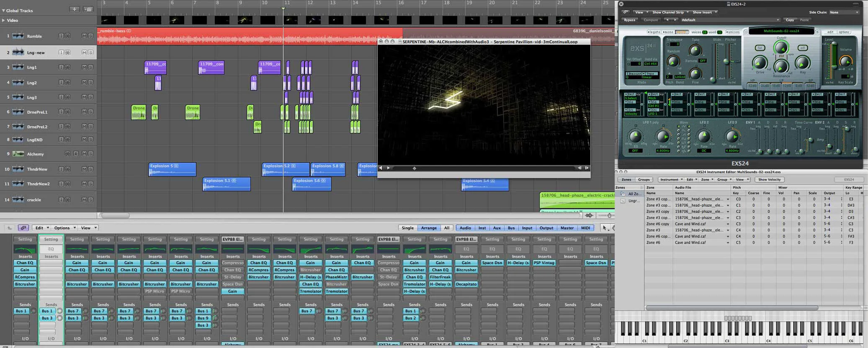Image resolution: width=868 pixels, height=348 pixels.
Task: Click the previous preset arrow in EXS24 header
Action: (667, 20)
